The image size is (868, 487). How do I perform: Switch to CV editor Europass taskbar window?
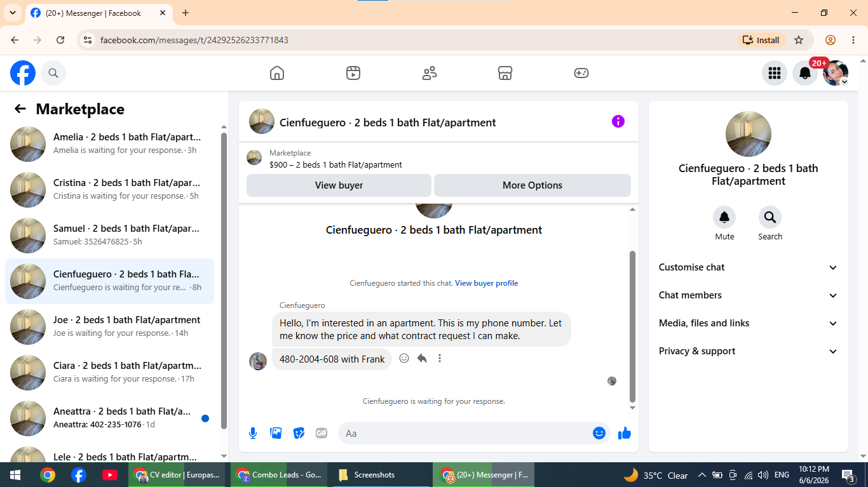(x=177, y=475)
